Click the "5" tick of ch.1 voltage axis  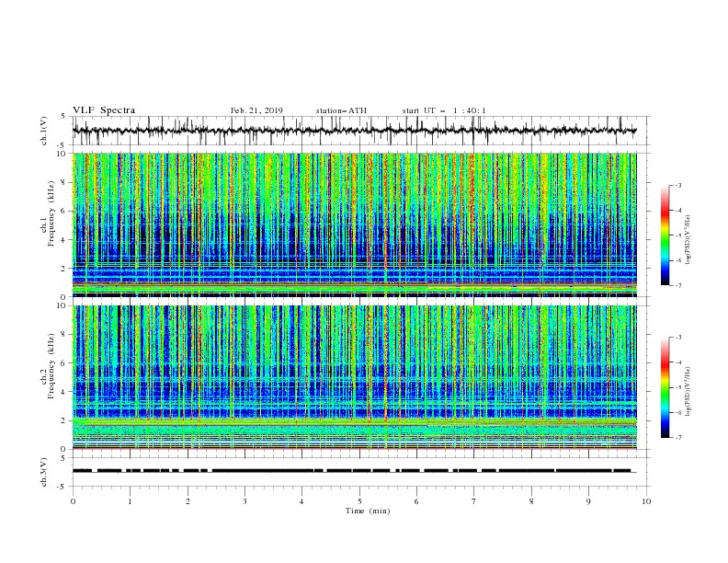click(x=64, y=116)
